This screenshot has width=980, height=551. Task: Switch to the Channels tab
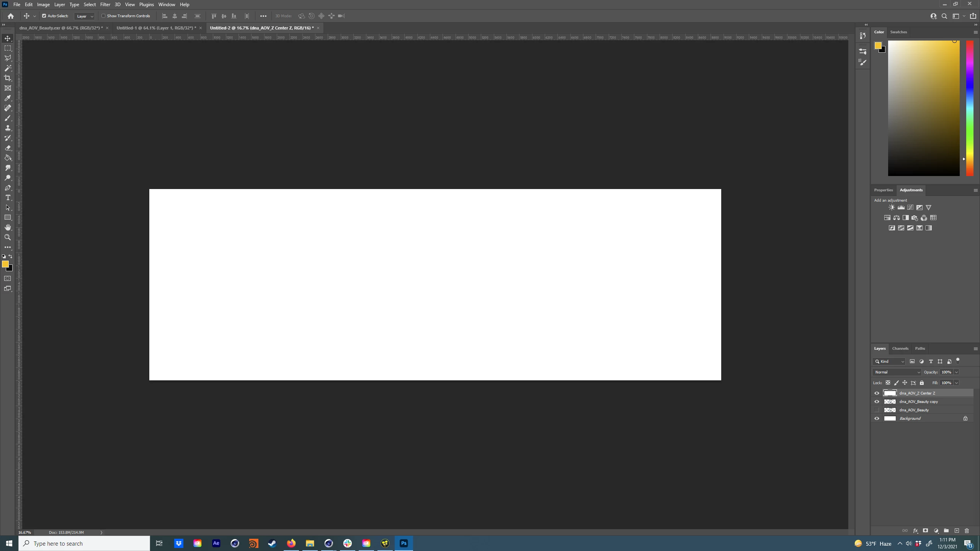900,349
